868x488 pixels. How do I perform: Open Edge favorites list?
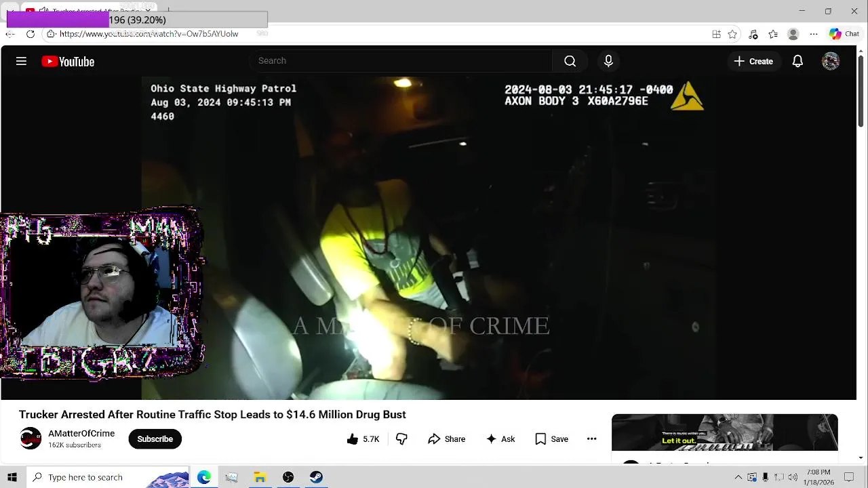coord(773,34)
